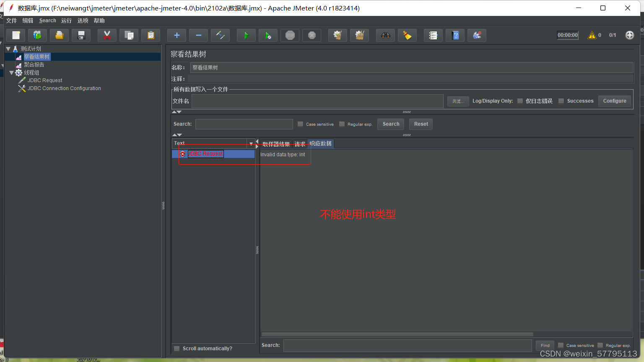Click the Clear All results icon
This screenshot has height=362, width=644.
click(360, 35)
